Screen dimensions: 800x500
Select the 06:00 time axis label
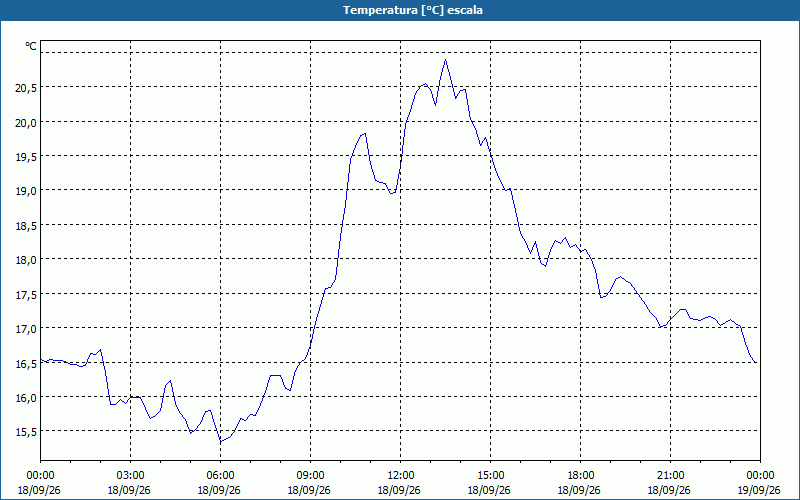[220, 476]
